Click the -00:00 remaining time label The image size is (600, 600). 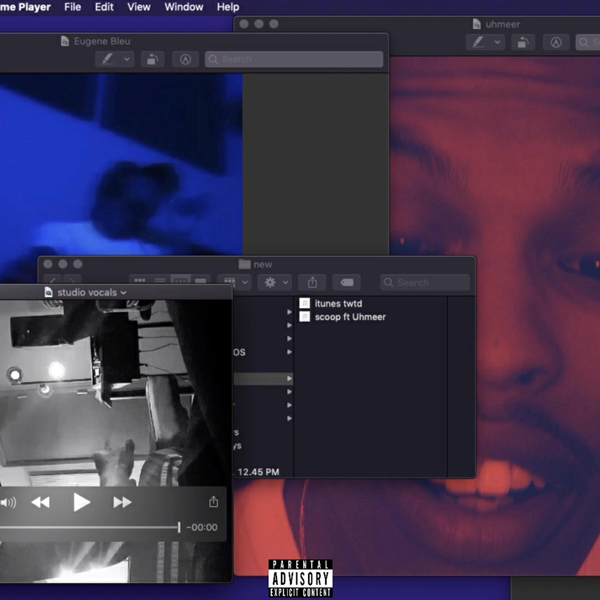pos(202,527)
